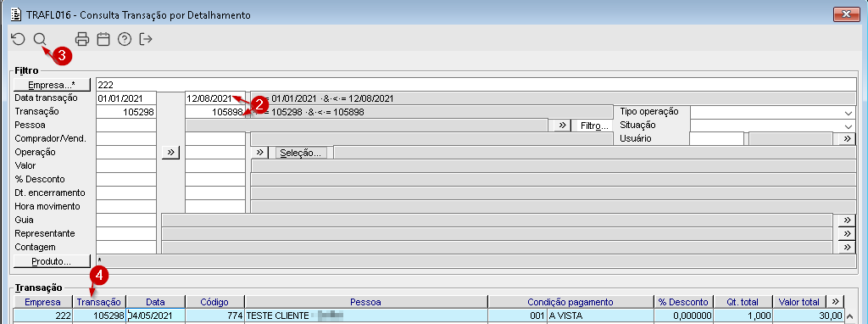This screenshot has width=868, height=324.
Task: Open the Empresa...* selection button
Action: pyautogui.click(x=52, y=85)
